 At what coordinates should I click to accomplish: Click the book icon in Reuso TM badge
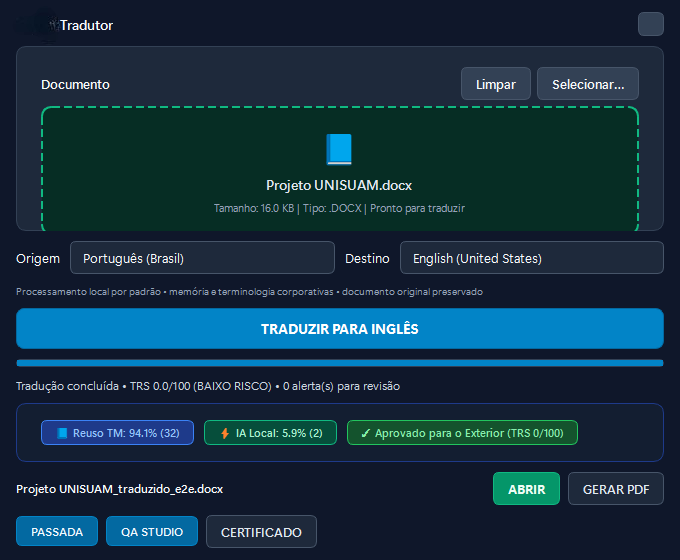point(62,433)
